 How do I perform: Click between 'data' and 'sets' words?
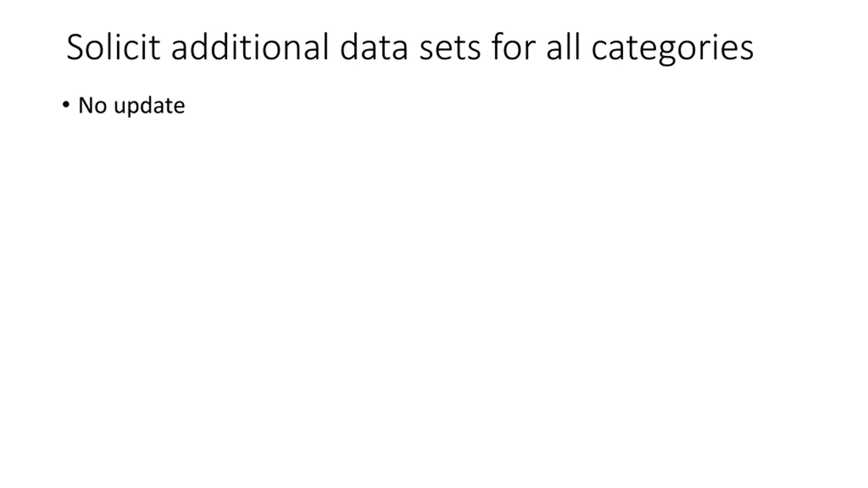(x=414, y=47)
